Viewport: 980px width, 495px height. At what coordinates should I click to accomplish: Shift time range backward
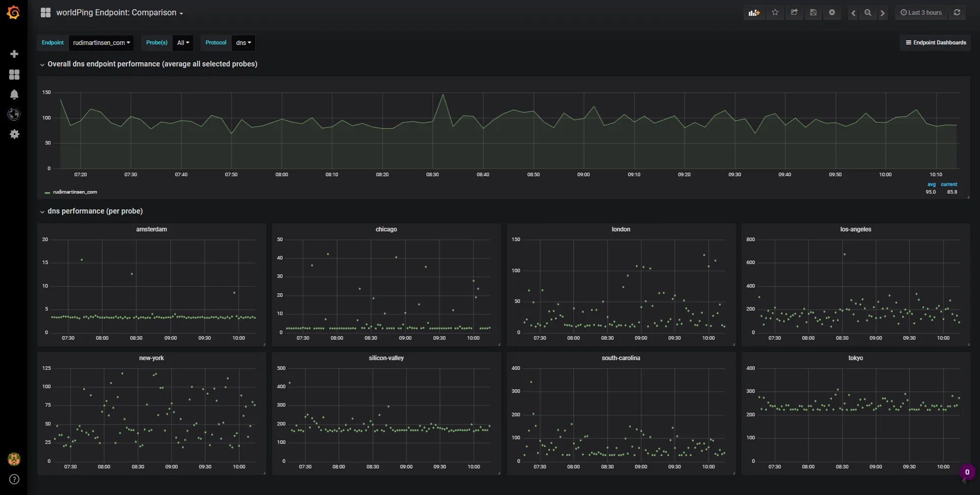pos(853,13)
